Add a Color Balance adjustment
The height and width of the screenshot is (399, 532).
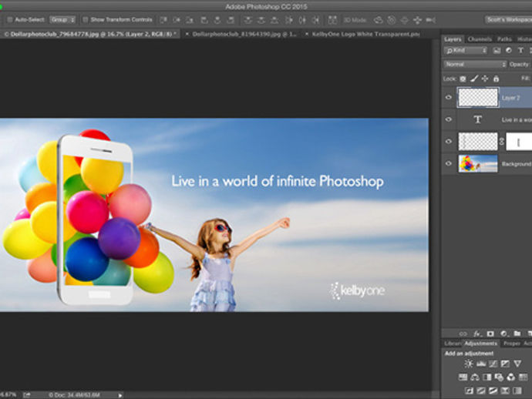coord(475,377)
